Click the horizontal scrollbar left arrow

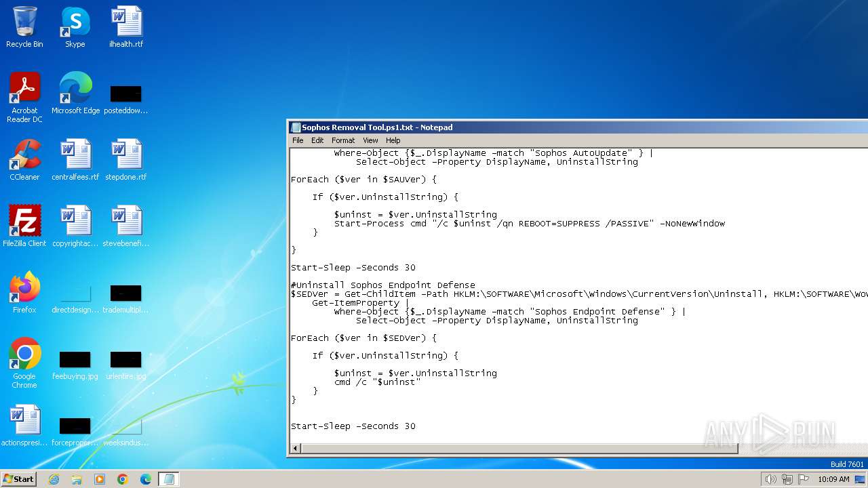tap(296, 448)
